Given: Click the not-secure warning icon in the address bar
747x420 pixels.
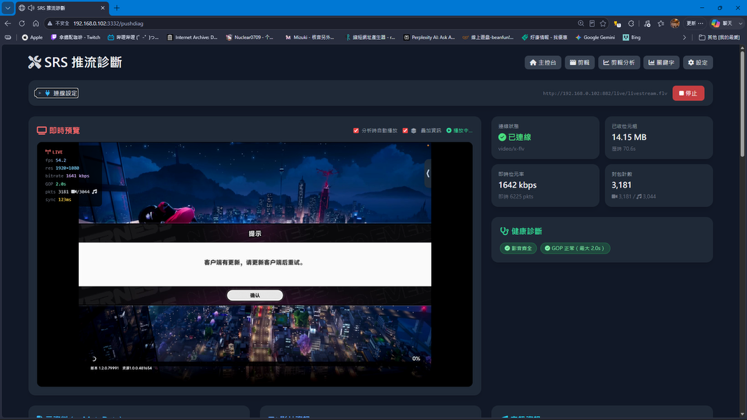Looking at the screenshot, I should coord(50,23).
